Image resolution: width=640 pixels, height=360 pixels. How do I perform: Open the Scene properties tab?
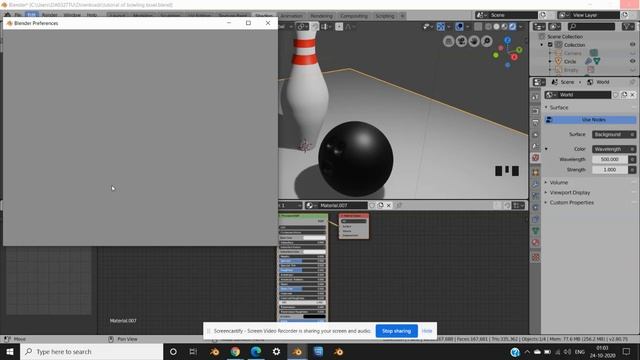click(536, 146)
